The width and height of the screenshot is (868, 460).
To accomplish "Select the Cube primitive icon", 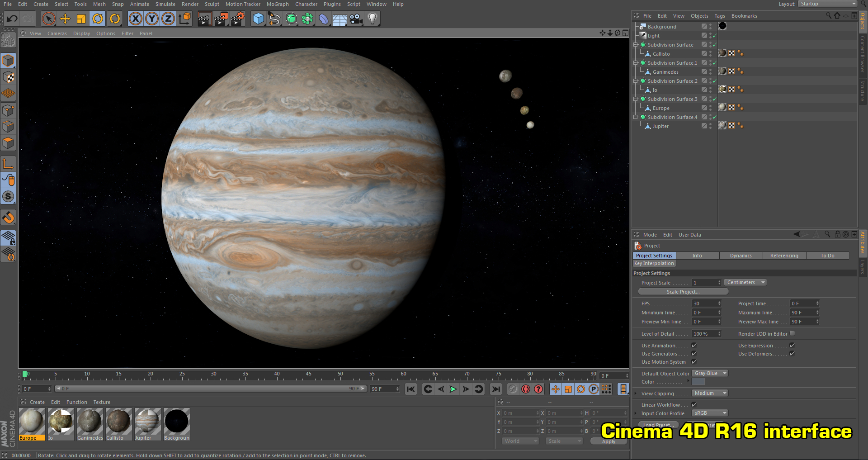I will coord(259,19).
